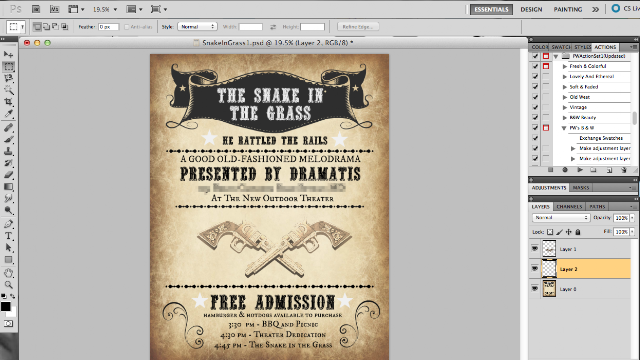
Task: Select the Path Selection tool
Action: click(8, 248)
